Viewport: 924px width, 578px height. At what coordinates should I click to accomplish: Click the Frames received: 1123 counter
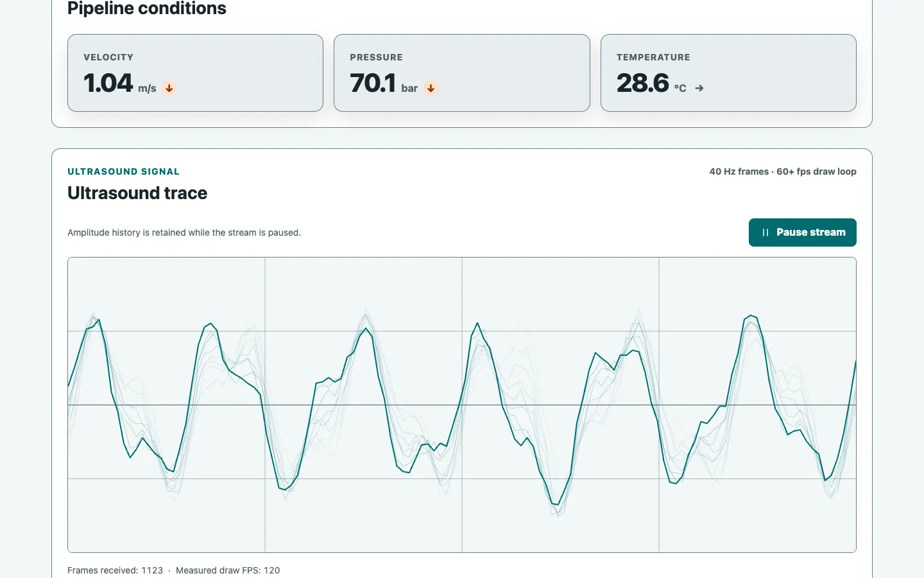[x=116, y=570]
